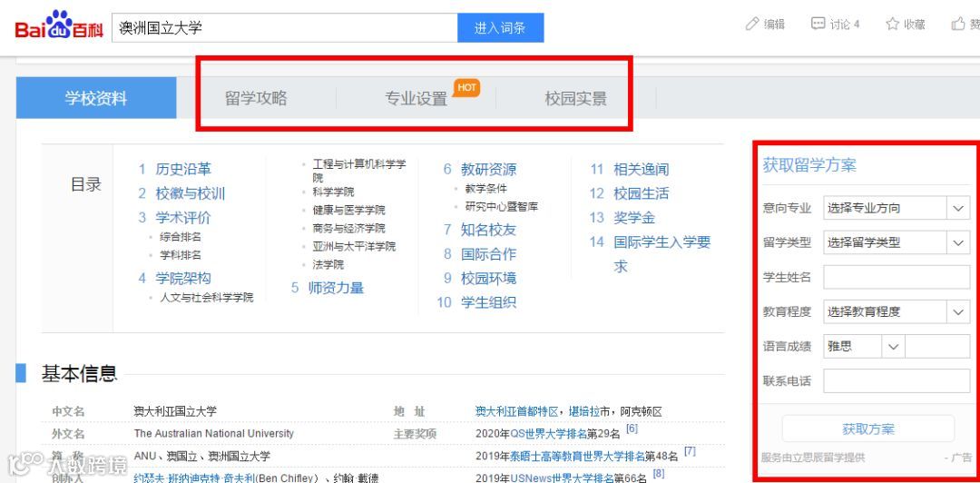
Task: Go to the 学院架构 section
Action: pos(183,279)
